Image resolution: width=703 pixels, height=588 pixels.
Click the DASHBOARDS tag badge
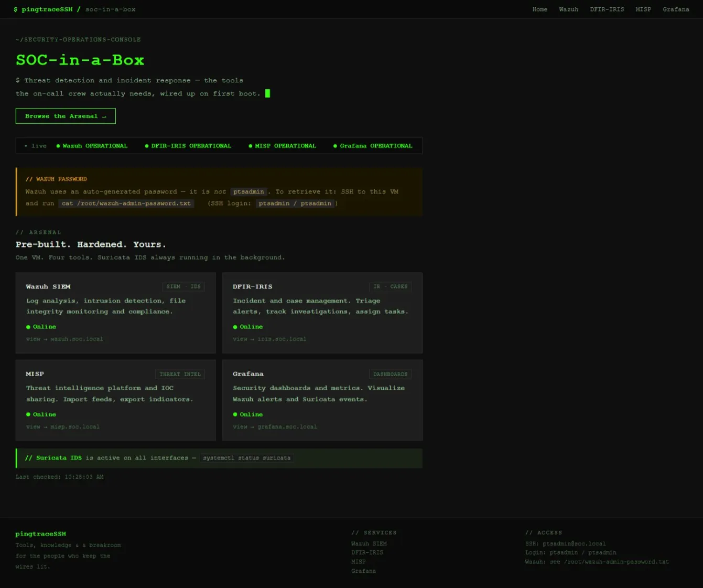(390, 374)
